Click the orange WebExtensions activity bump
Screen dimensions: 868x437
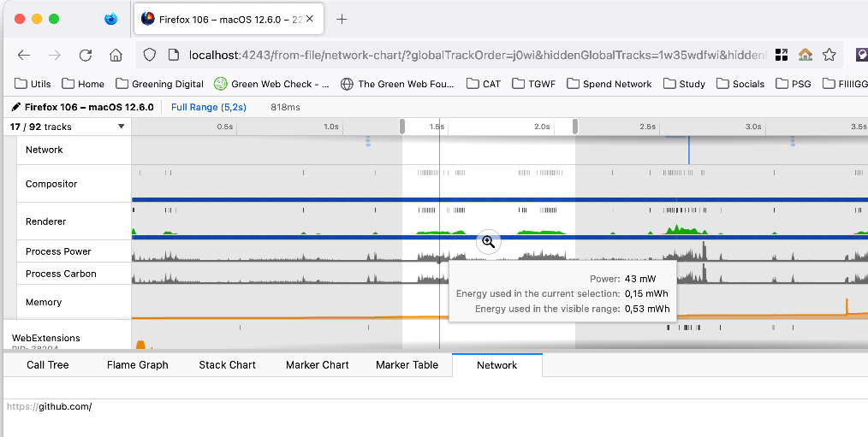[140, 345]
